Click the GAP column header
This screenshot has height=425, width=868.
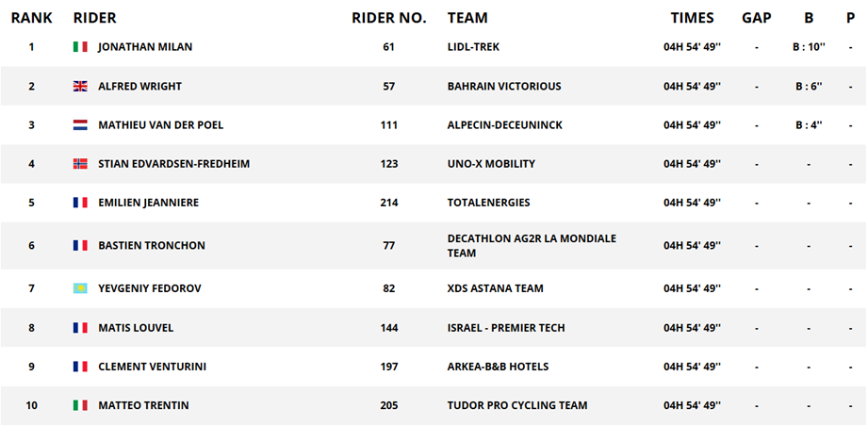click(x=756, y=18)
